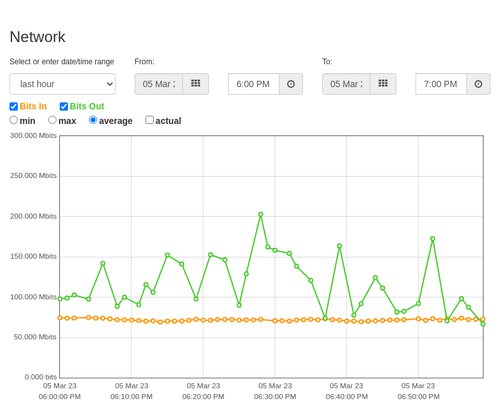Click the '0.000 bits' axis label
Image resolution: width=500 pixels, height=403 pixels.
[41, 377]
